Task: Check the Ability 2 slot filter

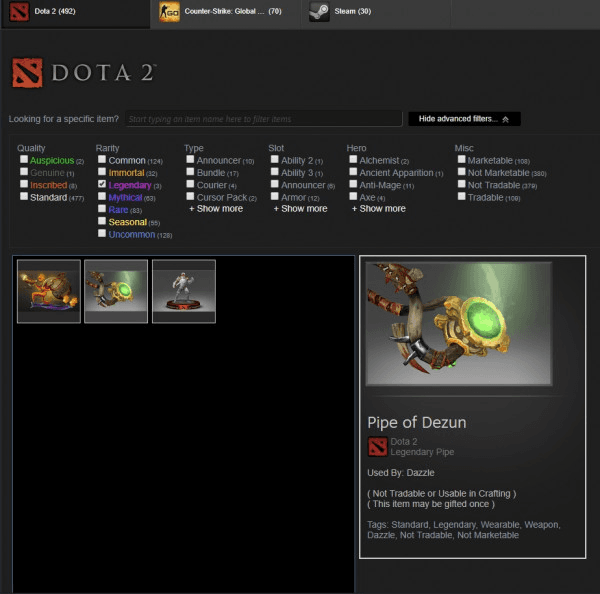Action: click(x=275, y=159)
